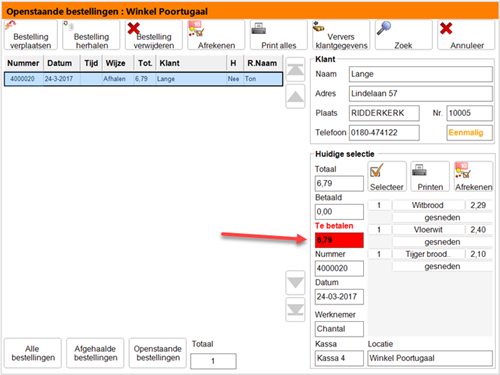
Task: Show Alle bestellingen
Action: 33,353
